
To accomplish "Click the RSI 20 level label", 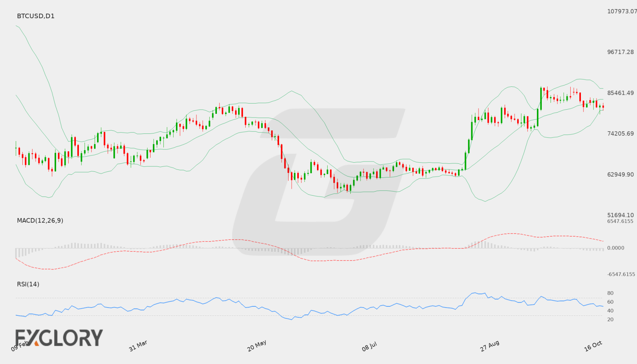I will [x=610, y=319].
